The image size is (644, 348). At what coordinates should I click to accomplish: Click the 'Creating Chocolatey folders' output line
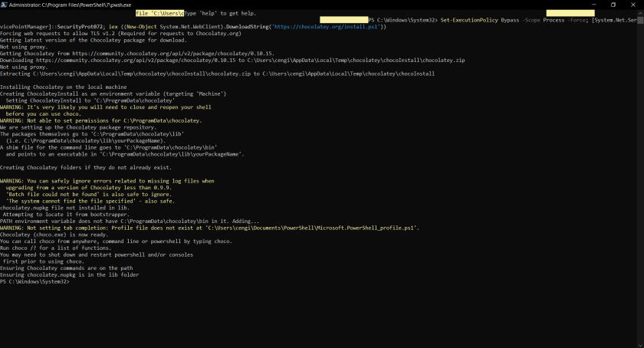[x=86, y=167]
